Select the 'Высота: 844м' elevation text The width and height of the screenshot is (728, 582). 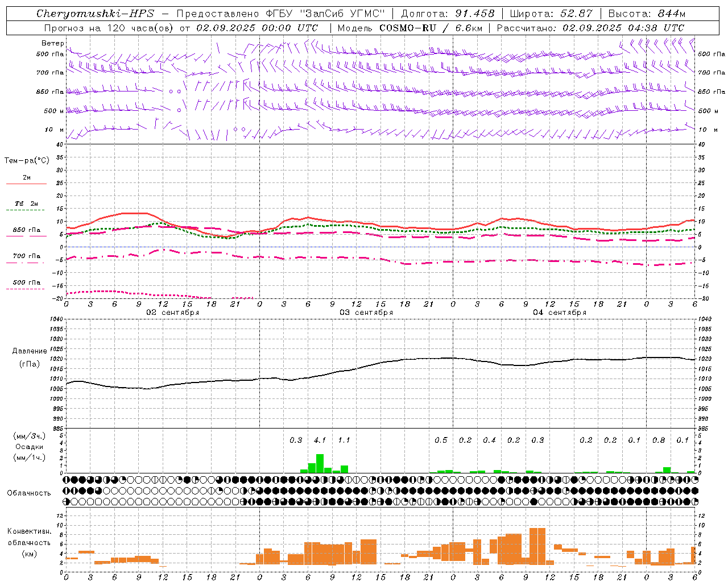(647, 14)
